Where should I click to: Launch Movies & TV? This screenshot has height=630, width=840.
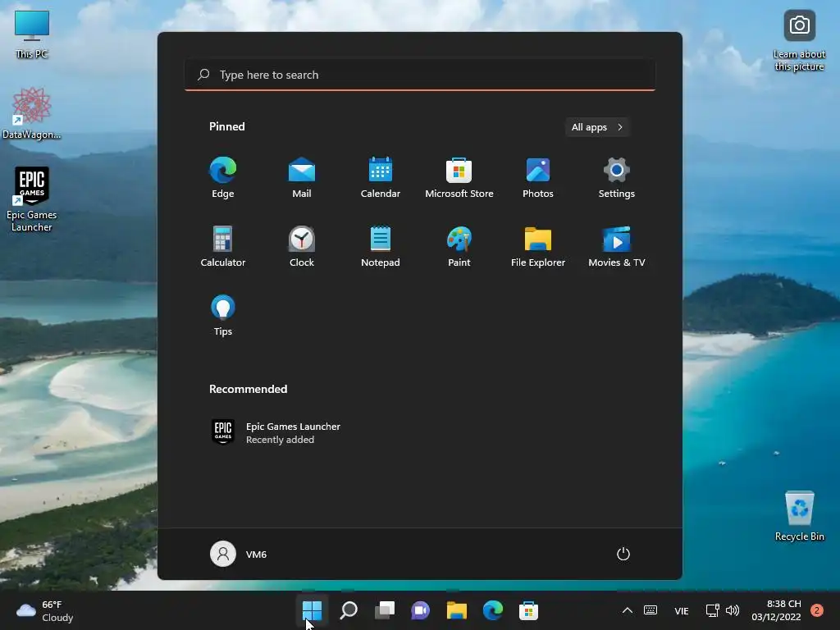617,246
